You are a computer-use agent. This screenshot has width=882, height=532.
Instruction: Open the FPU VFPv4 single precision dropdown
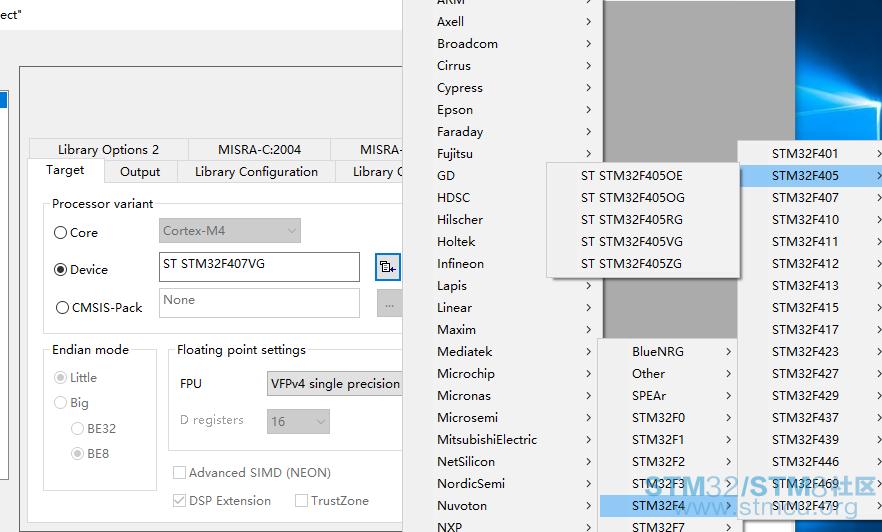pyautogui.click(x=335, y=384)
